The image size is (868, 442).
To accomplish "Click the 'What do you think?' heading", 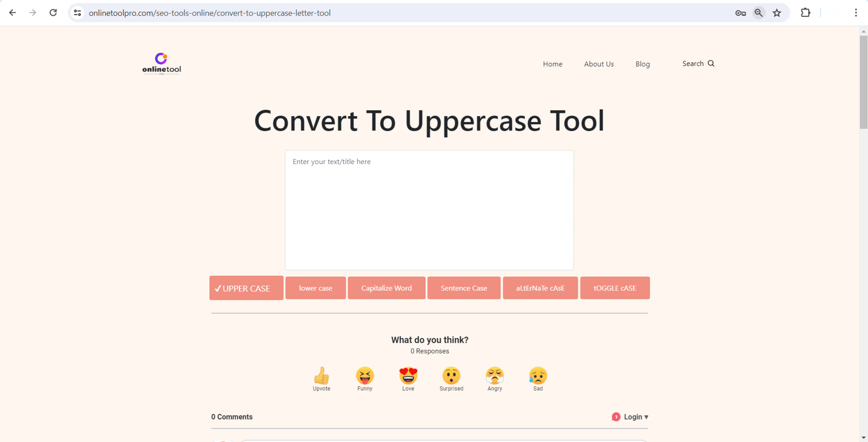I will 430,340.
